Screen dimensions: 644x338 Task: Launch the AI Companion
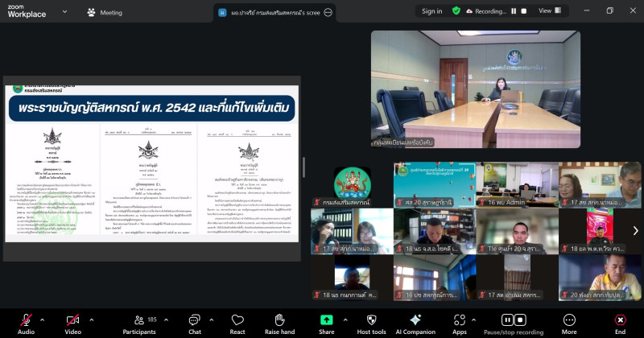coord(415,320)
